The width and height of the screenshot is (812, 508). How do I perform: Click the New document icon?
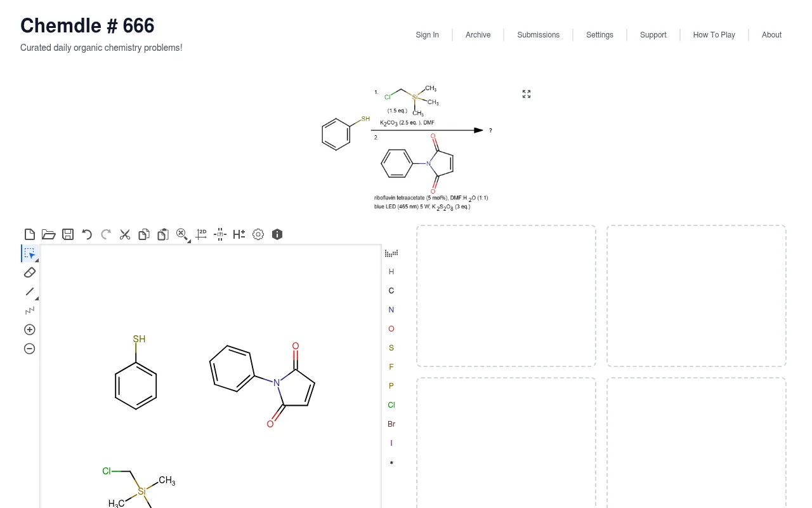pos(30,234)
